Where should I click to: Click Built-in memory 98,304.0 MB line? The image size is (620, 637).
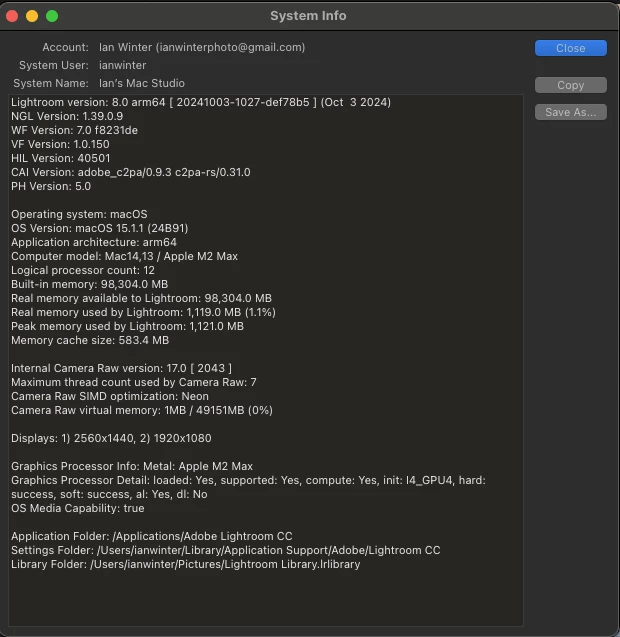coord(89,284)
